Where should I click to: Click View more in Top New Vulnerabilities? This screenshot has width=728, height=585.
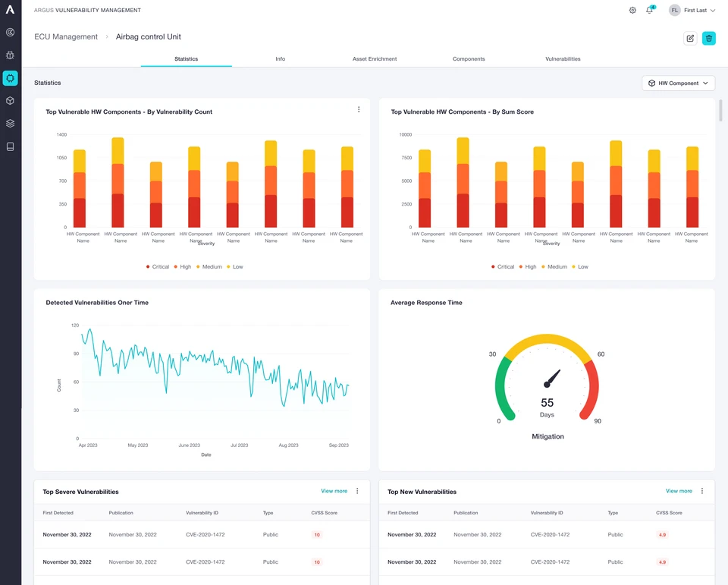pos(679,491)
